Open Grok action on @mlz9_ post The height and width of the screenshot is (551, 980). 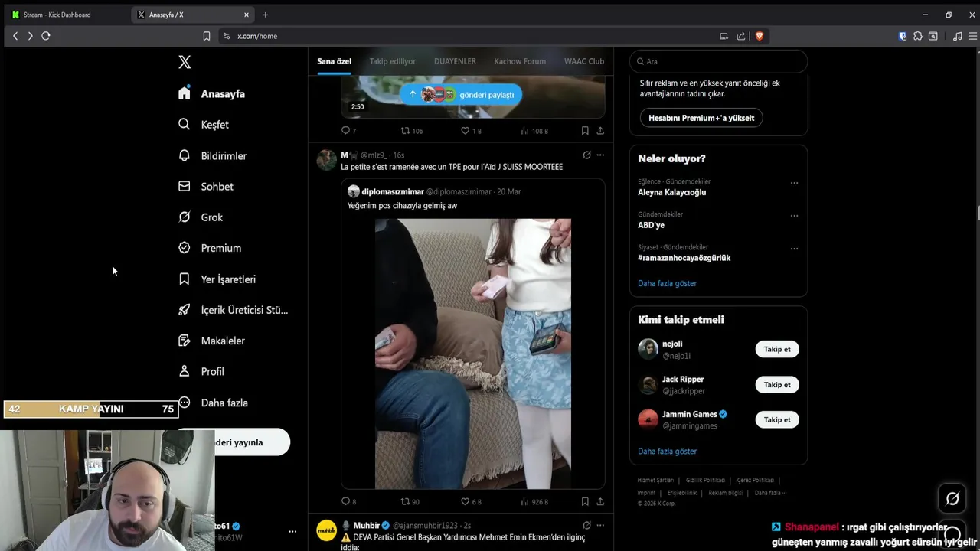click(x=586, y=155)
